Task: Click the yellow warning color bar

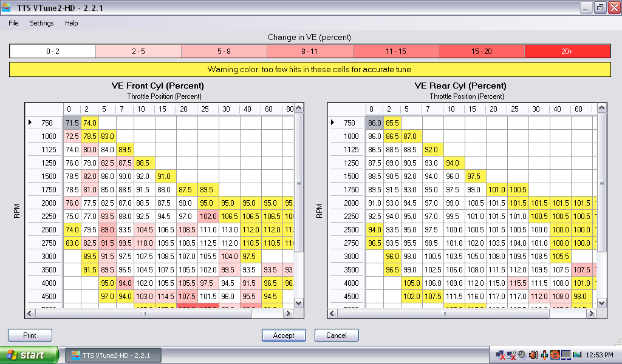Action: tap(310, 69)
